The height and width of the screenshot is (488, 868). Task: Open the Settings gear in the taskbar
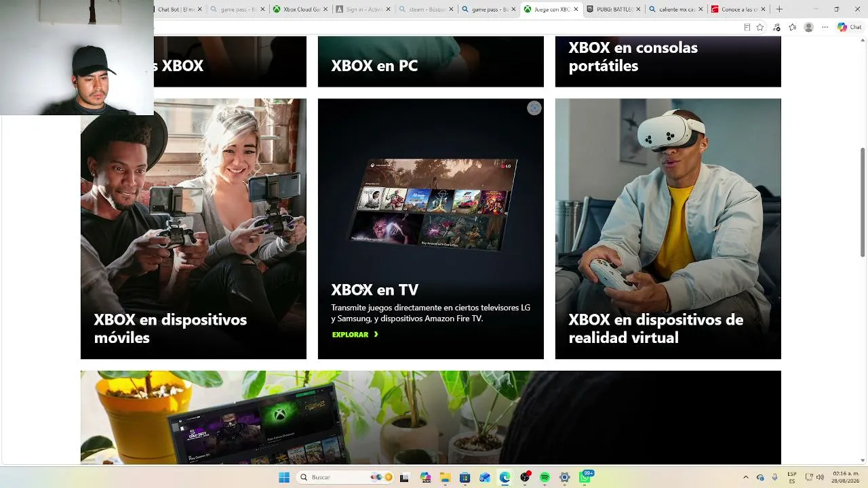coord(564,477)
